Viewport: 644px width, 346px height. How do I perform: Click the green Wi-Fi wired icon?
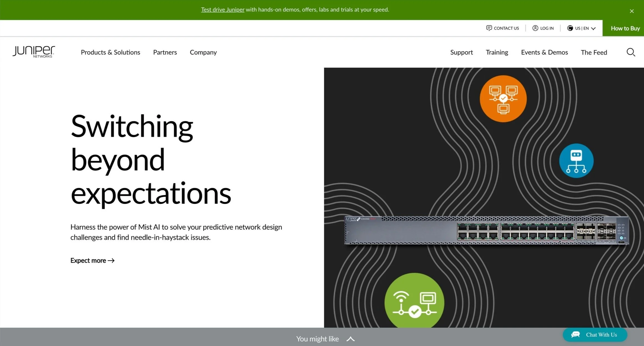tap(414, 302)
